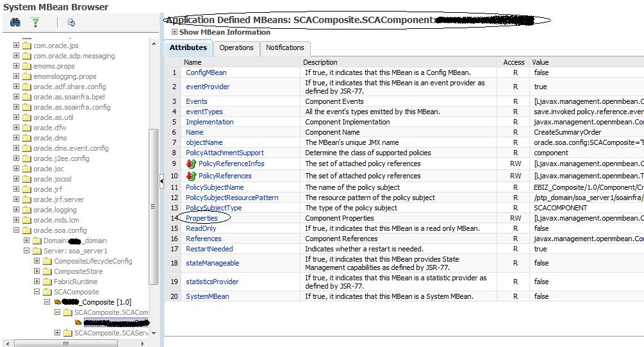Click the binoculars Find icon
Screen dimensions: 644x347
15,22
